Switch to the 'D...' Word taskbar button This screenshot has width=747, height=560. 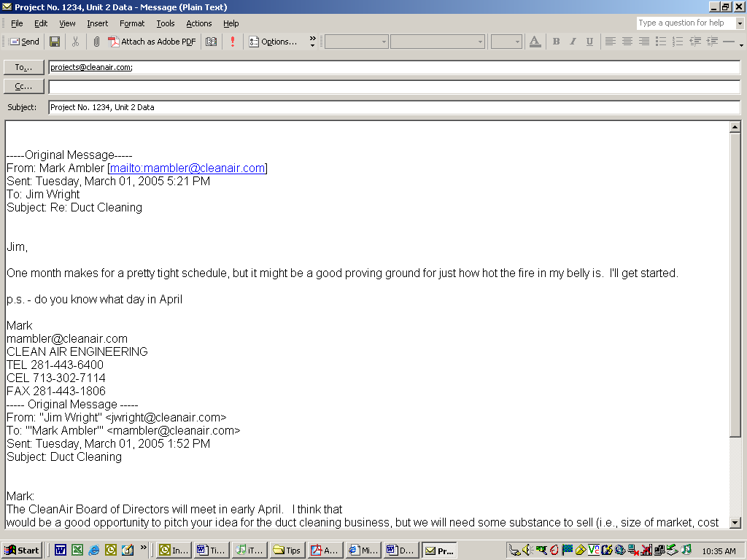(x=400, y=551)
